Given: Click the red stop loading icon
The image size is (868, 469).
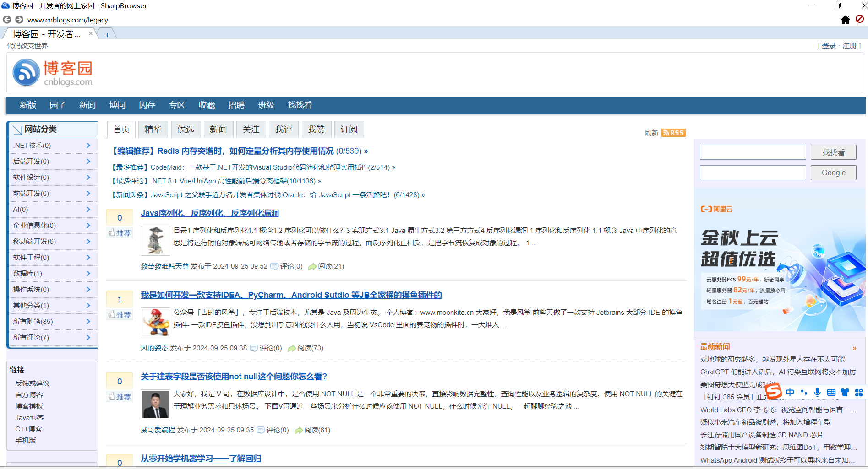Looking at the screenshot, I should [860, 19].
